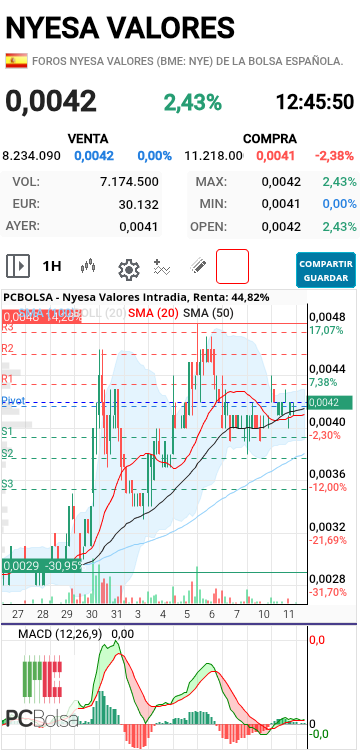Click the sell volume 8.234.090
Screen dimensions: 360x750
pos(32,156)
